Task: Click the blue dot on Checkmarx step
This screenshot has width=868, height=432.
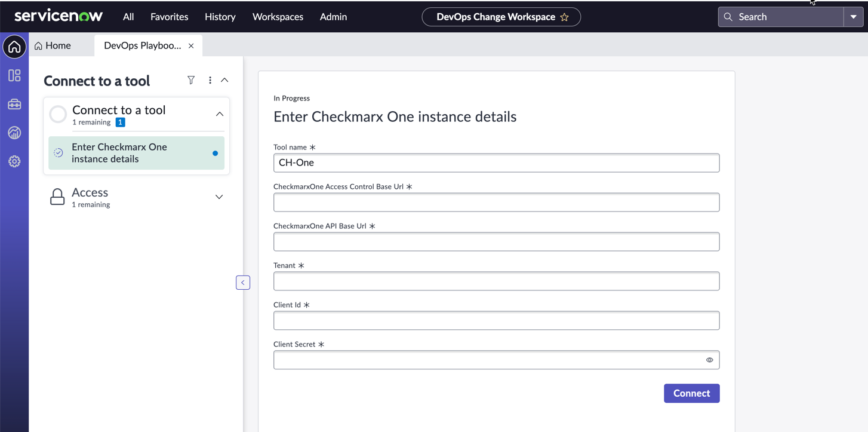Action: (x=215, y=154)
